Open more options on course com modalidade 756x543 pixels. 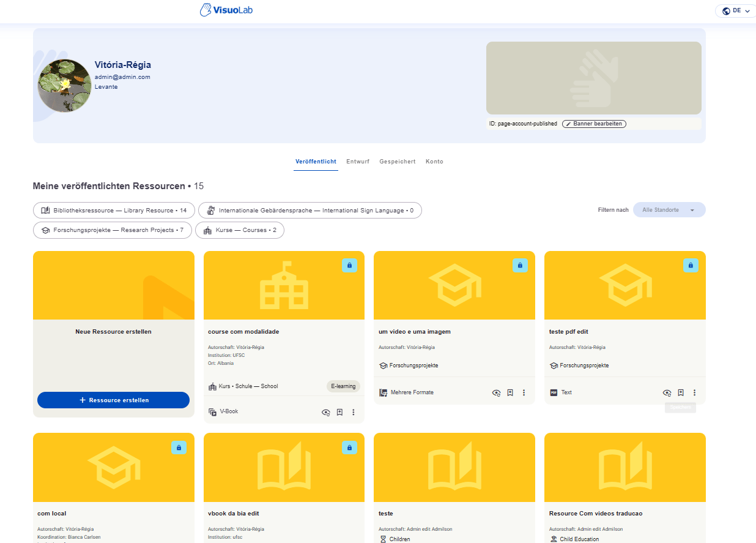354,412
